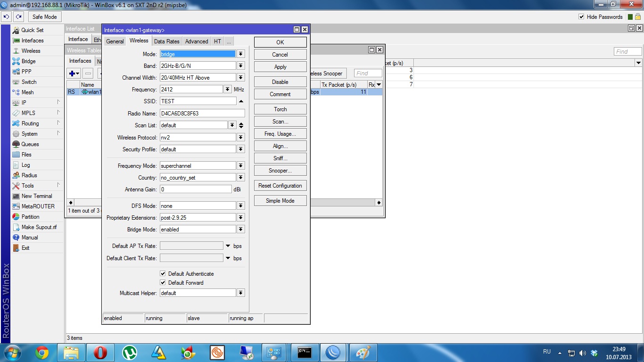
Task: Open the Channel Width dropdown
Action: [241, 78]
